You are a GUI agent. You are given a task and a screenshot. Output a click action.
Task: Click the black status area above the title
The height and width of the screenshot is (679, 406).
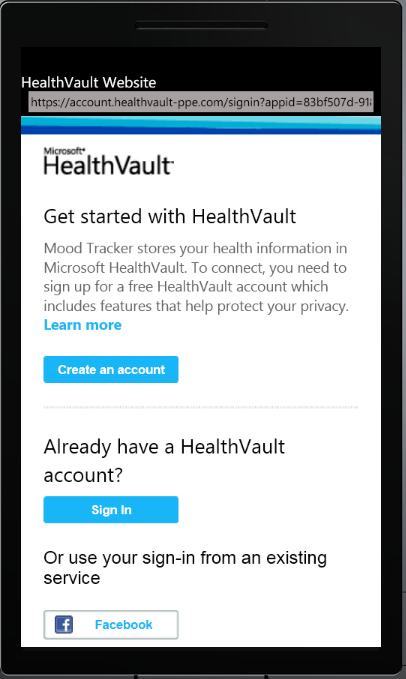click(x=201, y=60)
